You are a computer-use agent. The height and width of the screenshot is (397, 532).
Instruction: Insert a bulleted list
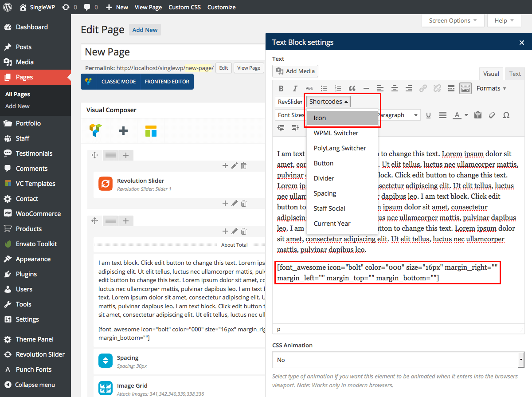point(324,88)
